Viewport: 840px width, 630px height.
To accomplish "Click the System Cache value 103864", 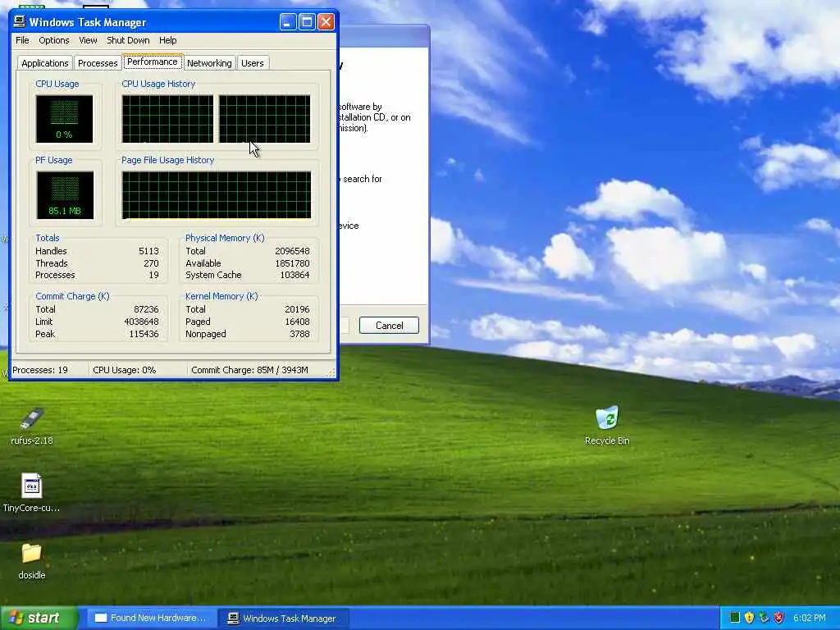I will click(294, 275).
